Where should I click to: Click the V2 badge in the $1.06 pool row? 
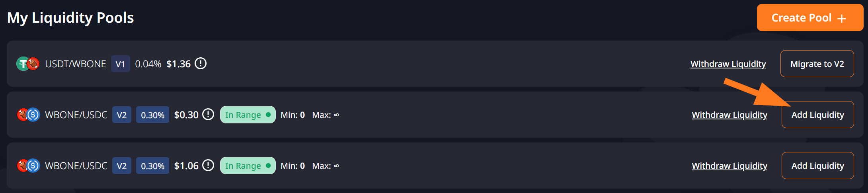tap(122, 166)
